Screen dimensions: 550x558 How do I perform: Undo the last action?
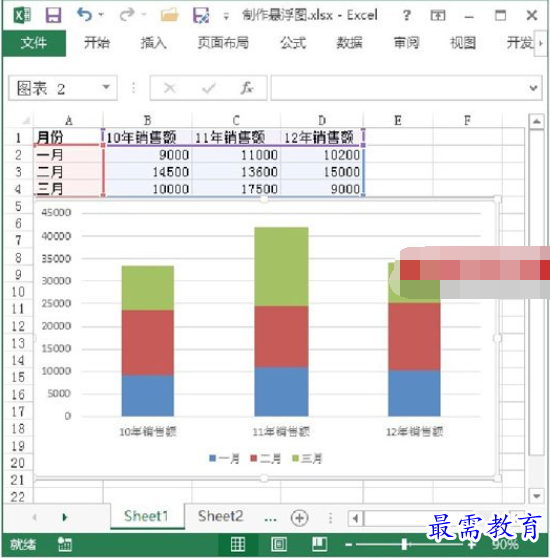pos(84,15)
